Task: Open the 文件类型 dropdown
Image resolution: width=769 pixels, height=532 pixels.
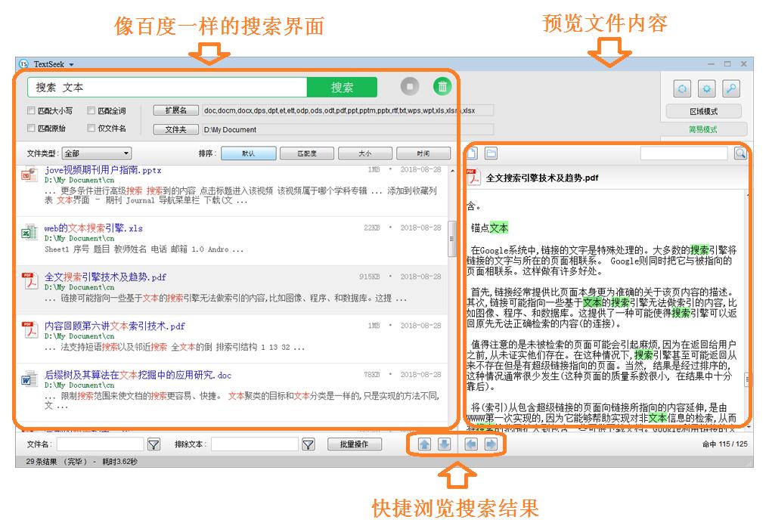Action: tap(96, 153)
